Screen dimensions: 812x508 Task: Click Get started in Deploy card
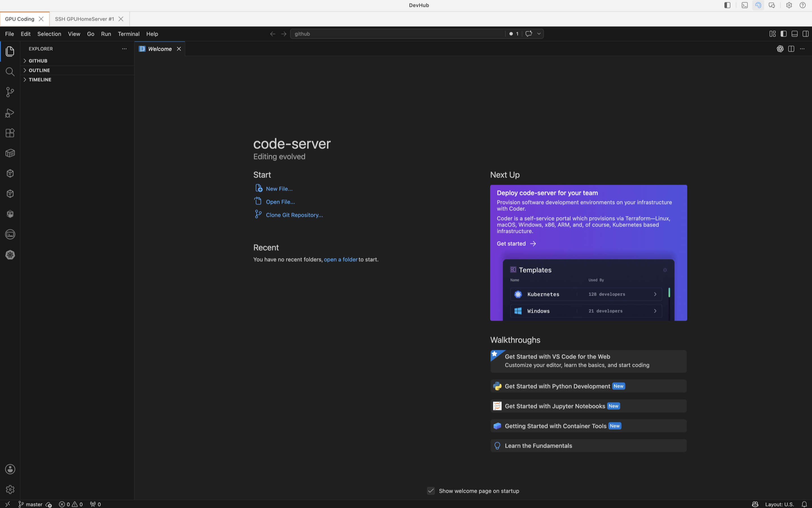(517, 244)
